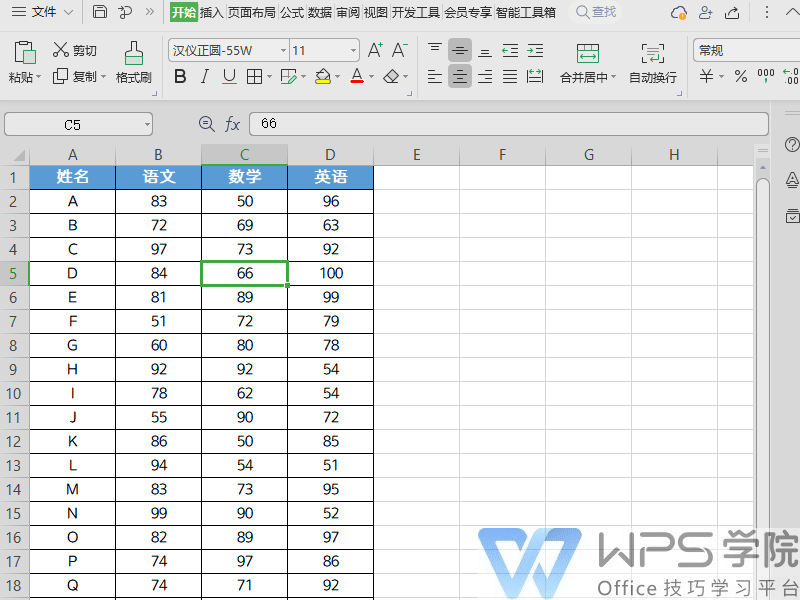800x600 pixels.
Task: Open the font name dropdown
Action: click(x=283, y=50)
